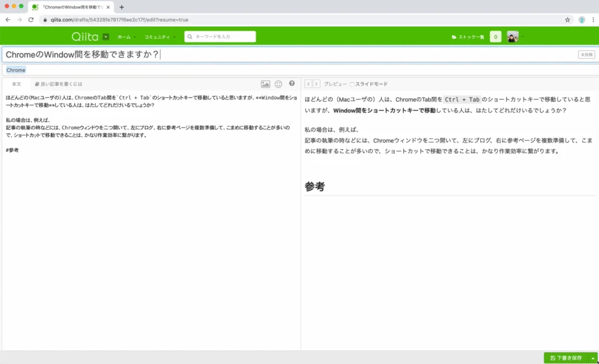The width and height of the screenshot is (599, 364).
Task: Click the '#参考' line in the editor
Action: pos(12,150)
